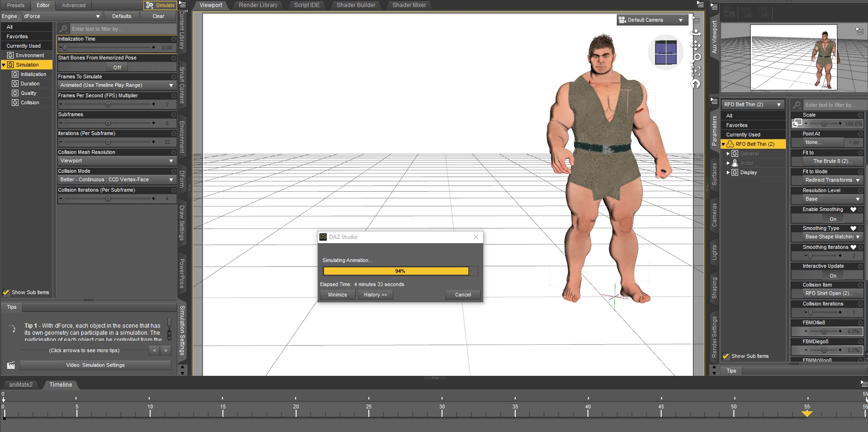Click the gear icon for Scale property
The image size is (868, 432).
pos(860,115)
